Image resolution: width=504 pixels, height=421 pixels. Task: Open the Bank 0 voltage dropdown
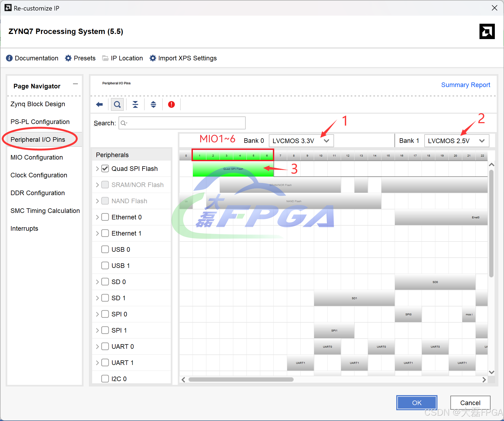click(301, 141)
